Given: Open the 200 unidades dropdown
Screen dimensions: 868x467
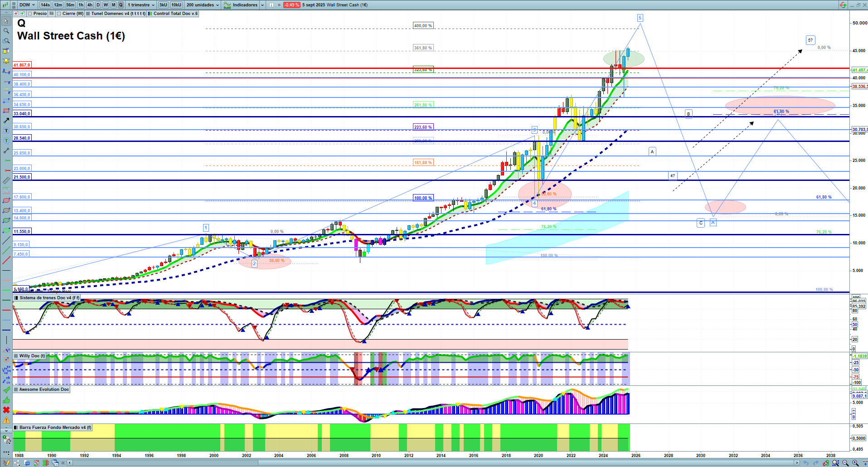Looking at the screenshot, I should tap(203, 5).
